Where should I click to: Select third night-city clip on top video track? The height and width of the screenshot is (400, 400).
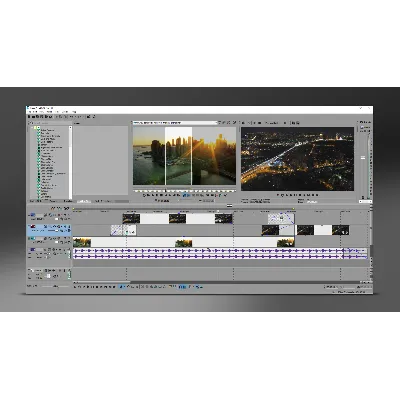coord(223,219)
